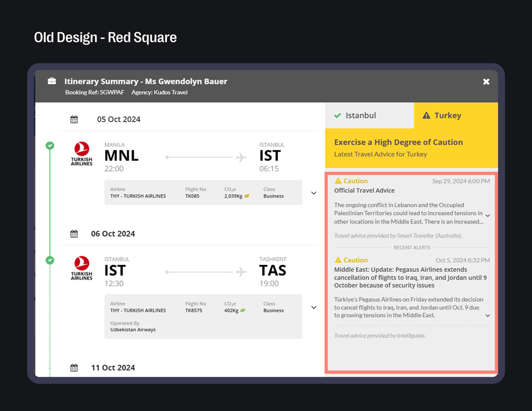Click green check marker on MNL flight timeline

(x=50, y=146)
